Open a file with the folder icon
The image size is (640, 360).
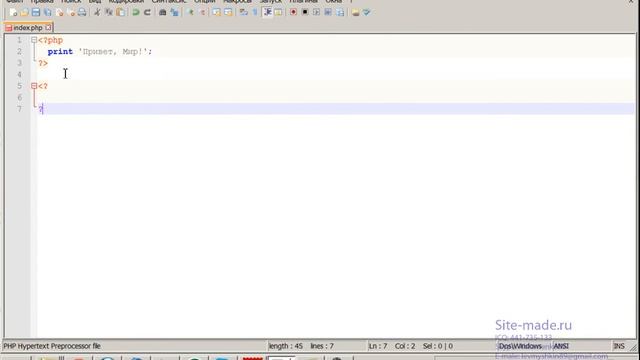pos(24,13)
